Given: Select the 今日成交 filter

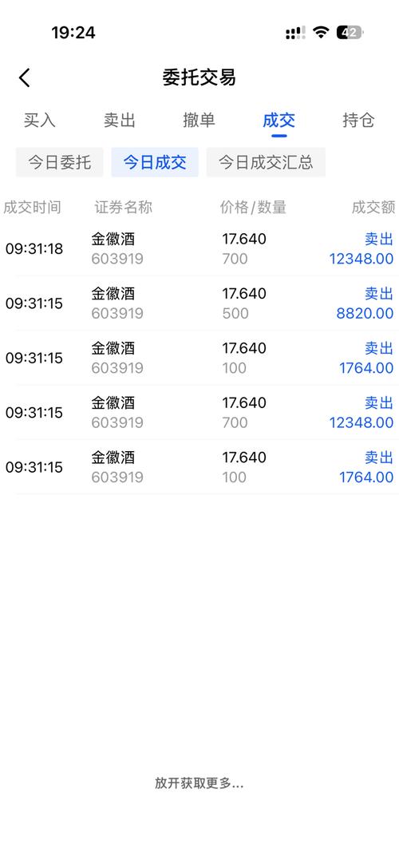Looking at the screenshot, I should coord(155,162).
